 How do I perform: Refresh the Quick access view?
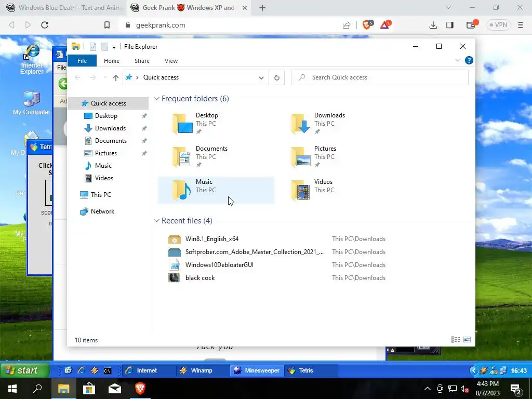pyautogui.click(x=277, y=78)
